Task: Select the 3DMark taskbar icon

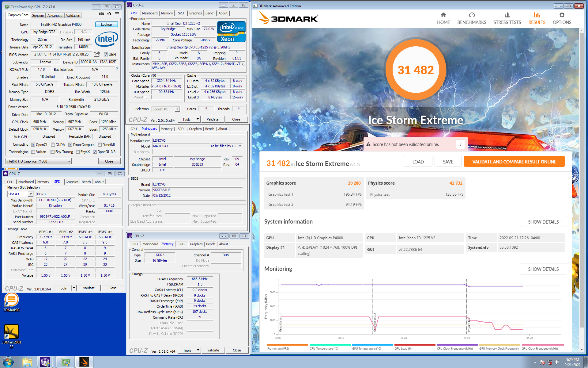Action: [x=84, y=362]
